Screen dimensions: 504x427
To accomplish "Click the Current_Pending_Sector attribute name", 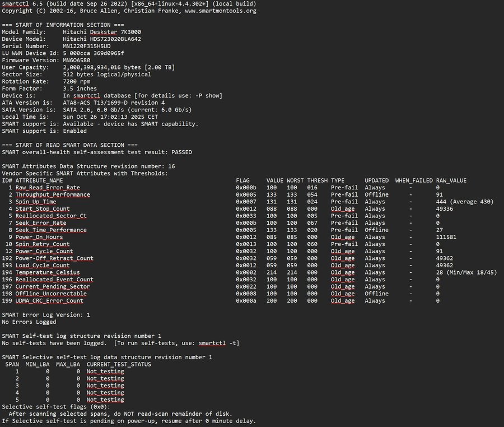I will coord(52,286).
